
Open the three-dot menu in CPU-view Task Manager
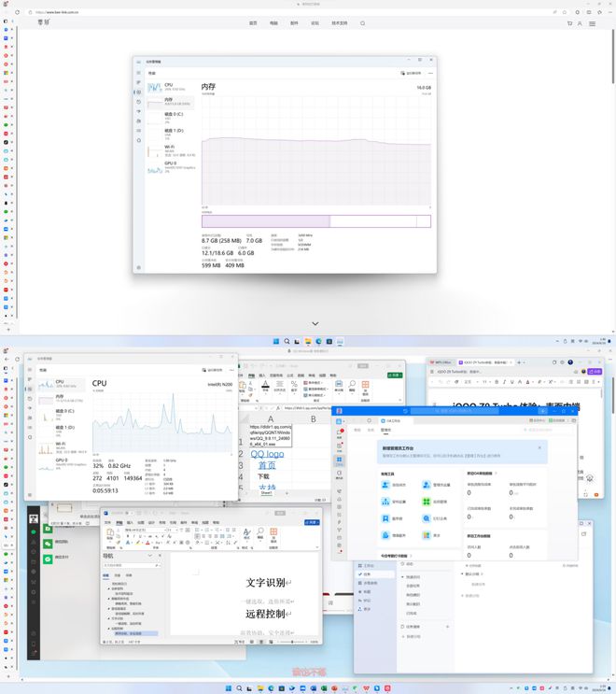pos(231,370)
